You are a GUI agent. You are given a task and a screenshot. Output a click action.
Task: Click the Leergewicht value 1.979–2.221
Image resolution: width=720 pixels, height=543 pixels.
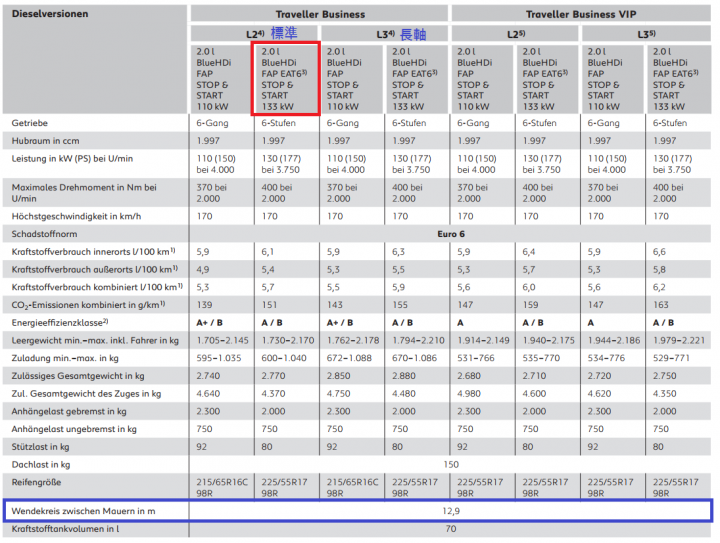(679, 341)
